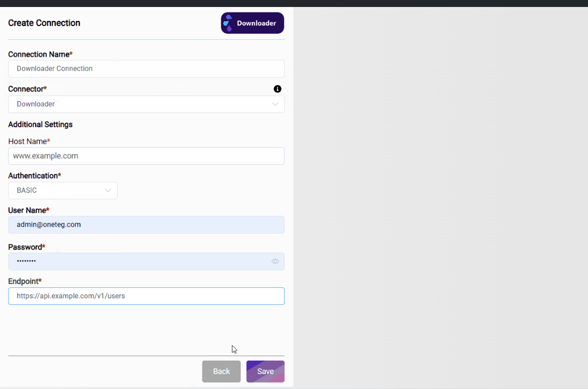
Task: Click the Additional Settings label
Action: click(40, 125)
